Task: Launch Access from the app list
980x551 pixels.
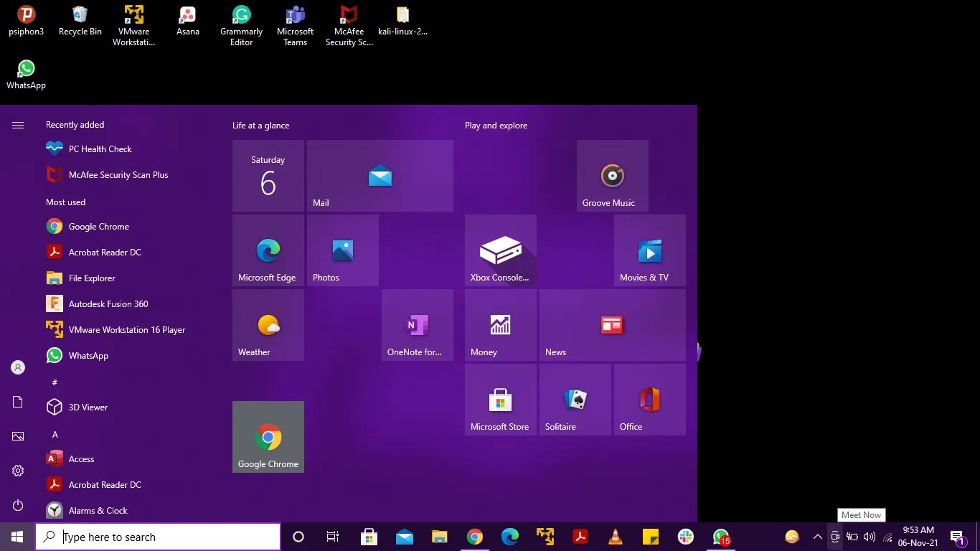Action: tap(129, 459)
